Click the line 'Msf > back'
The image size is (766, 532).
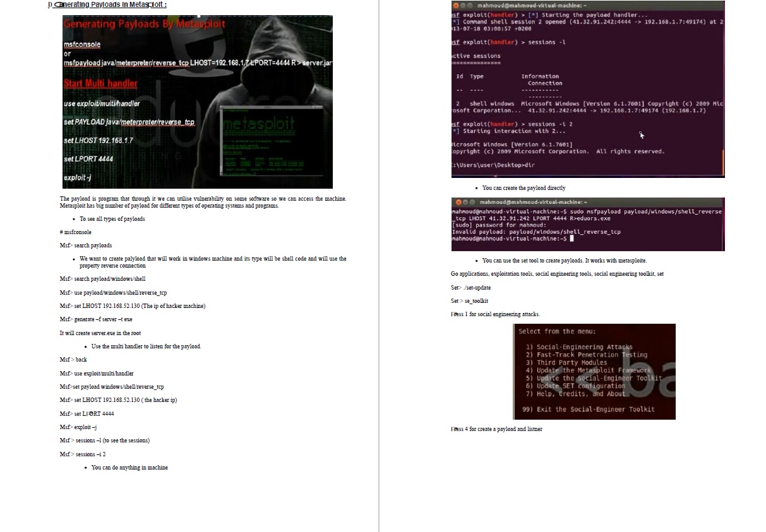point(73,360)
